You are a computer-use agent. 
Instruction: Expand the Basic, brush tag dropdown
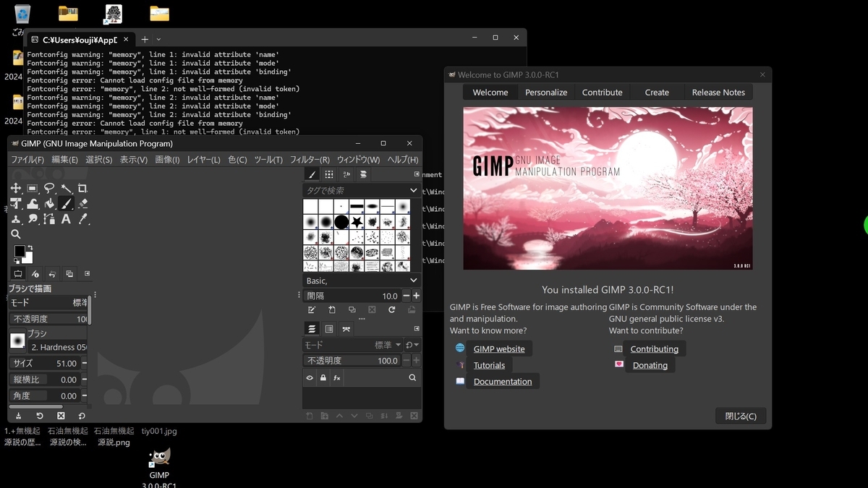tap(414, 281)
